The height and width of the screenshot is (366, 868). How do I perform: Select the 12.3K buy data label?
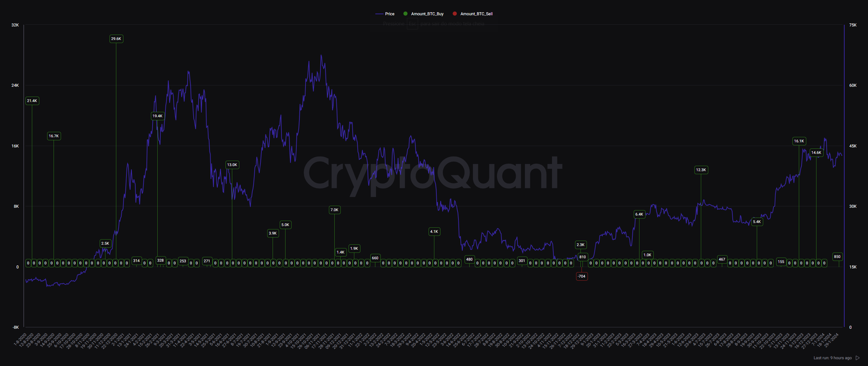(701, 170)
